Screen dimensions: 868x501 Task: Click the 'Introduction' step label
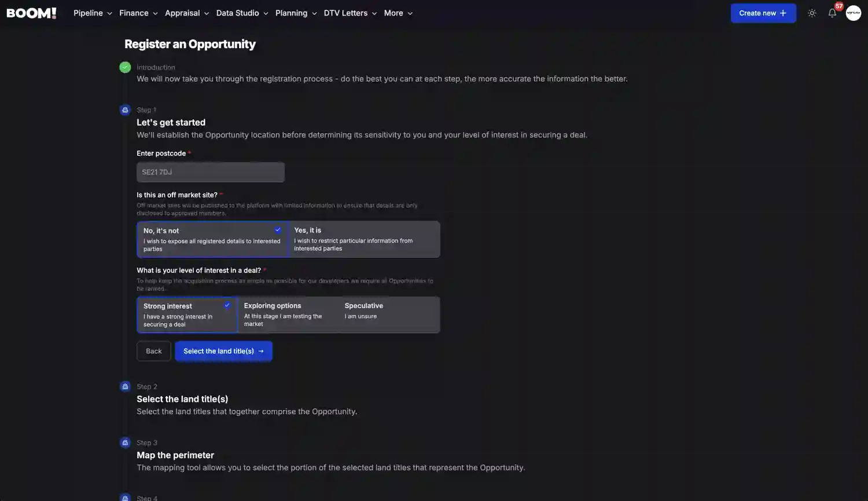point(156,67)
